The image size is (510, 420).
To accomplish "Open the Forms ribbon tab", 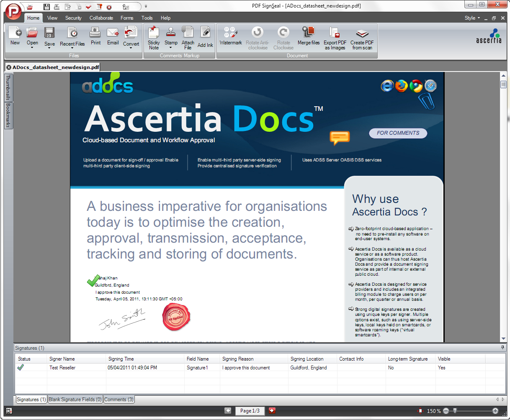I will coord(127,18).
